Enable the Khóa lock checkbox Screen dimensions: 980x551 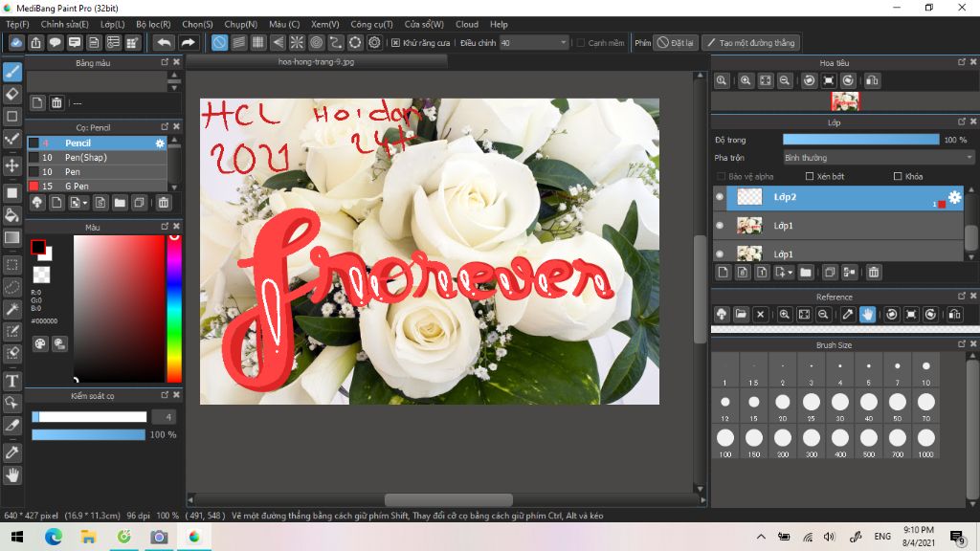click(898, 176)
